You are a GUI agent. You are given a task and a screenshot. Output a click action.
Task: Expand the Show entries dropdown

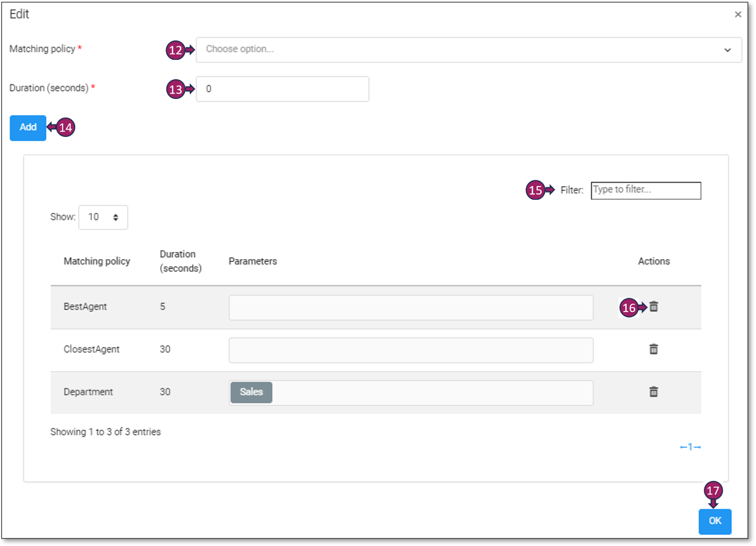103,218
